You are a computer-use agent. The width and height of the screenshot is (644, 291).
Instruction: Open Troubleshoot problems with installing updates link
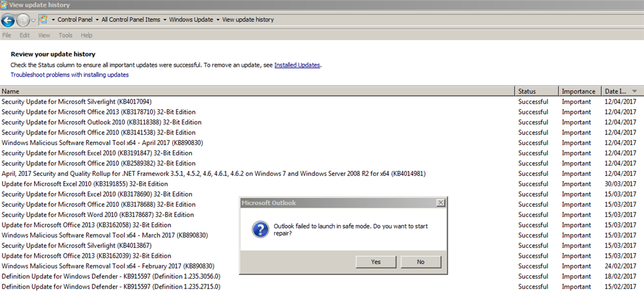(x=69, y=75)
